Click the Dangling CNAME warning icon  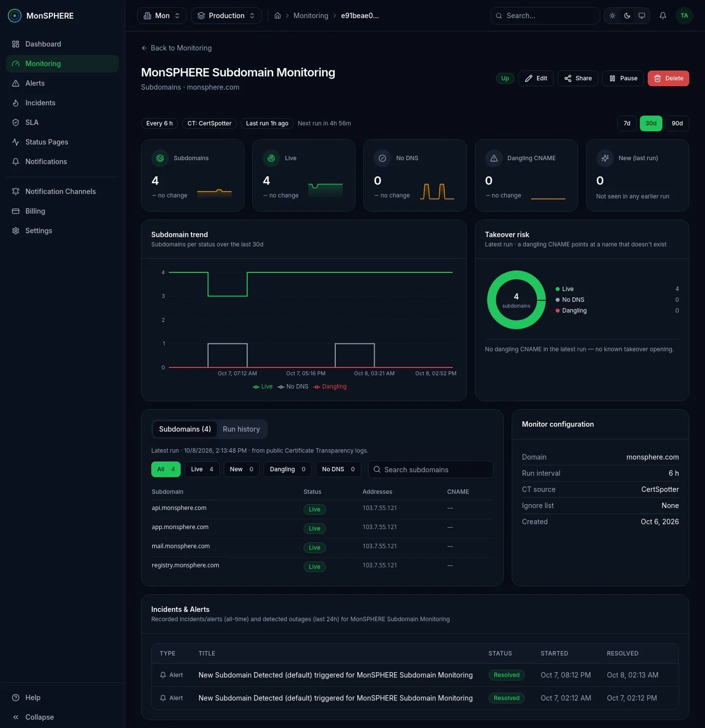[x=494, y=158]
